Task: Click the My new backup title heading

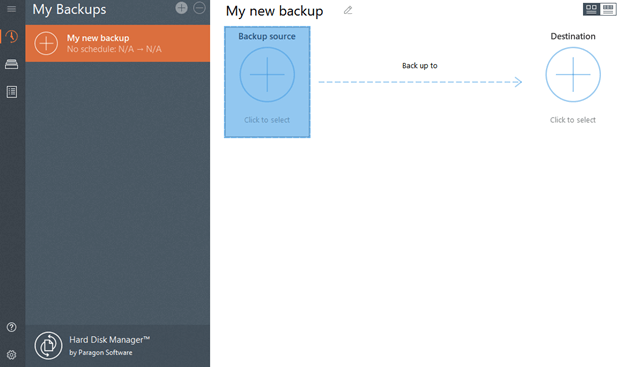Action: [x=275, y=11]
